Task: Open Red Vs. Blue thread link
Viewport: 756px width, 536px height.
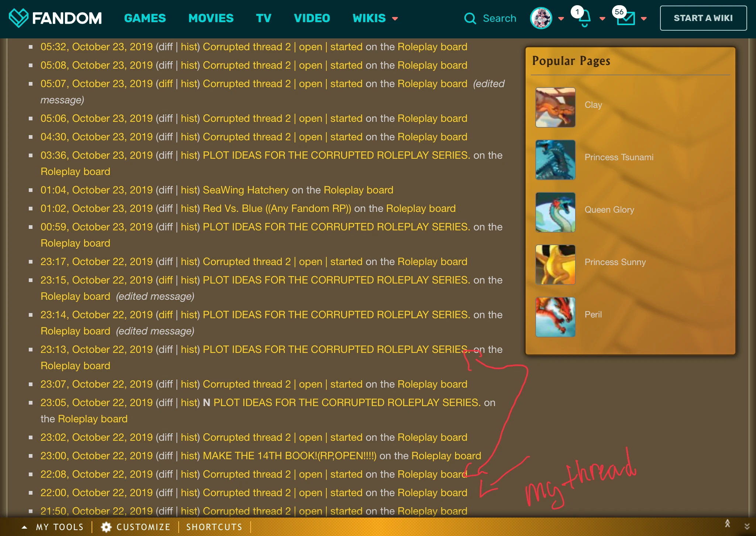Action: [277, 209]
